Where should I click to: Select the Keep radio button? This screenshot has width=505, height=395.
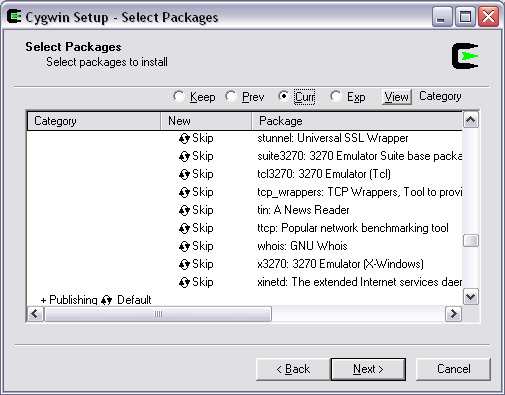[179, 97]
